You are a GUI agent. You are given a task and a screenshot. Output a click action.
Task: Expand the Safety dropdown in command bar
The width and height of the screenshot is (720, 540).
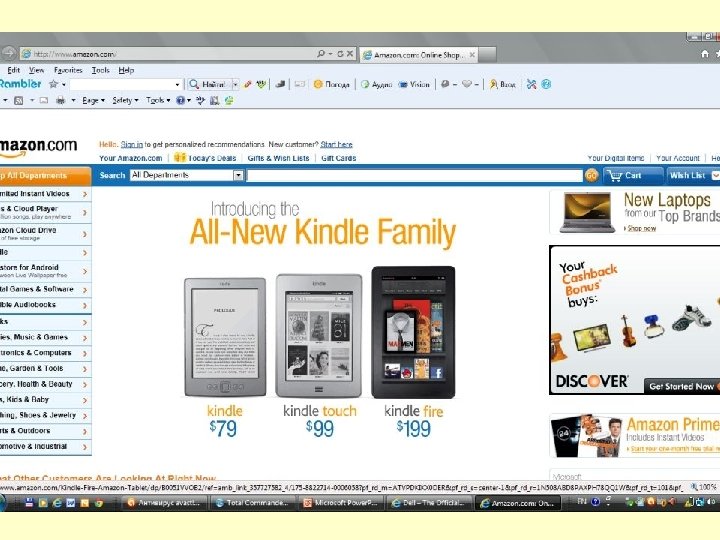coord(125,100)
